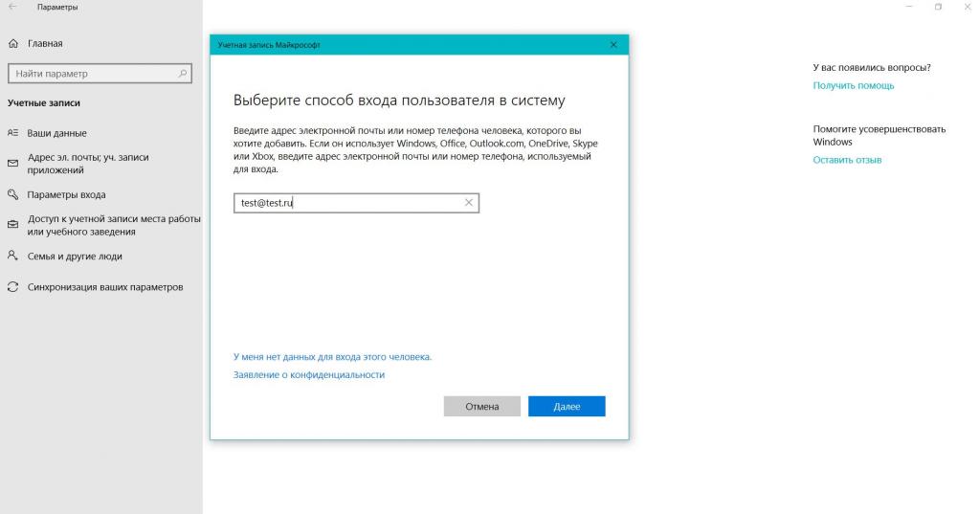
Task: Click the sync icon in sidebar
Action: pos(13,287)
